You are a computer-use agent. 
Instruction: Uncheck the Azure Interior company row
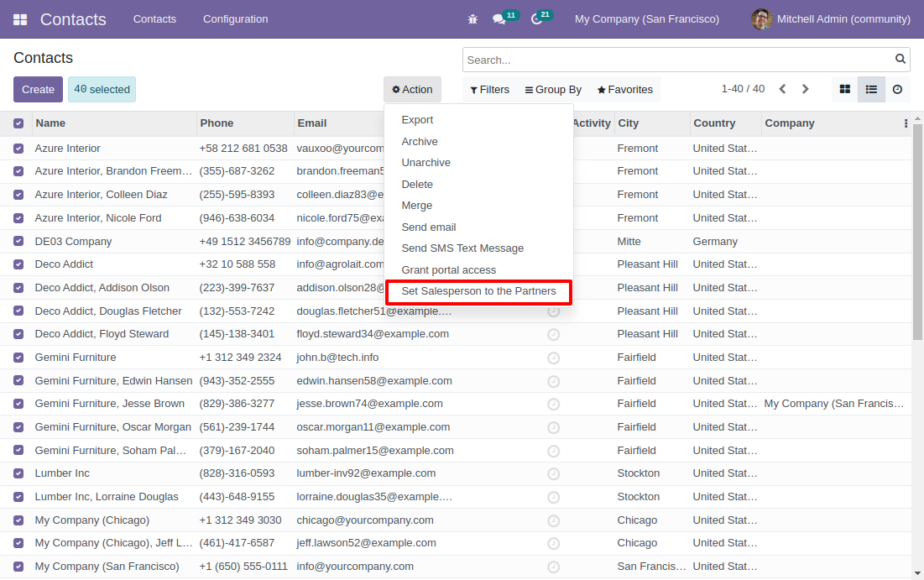(x=18, y=149)
